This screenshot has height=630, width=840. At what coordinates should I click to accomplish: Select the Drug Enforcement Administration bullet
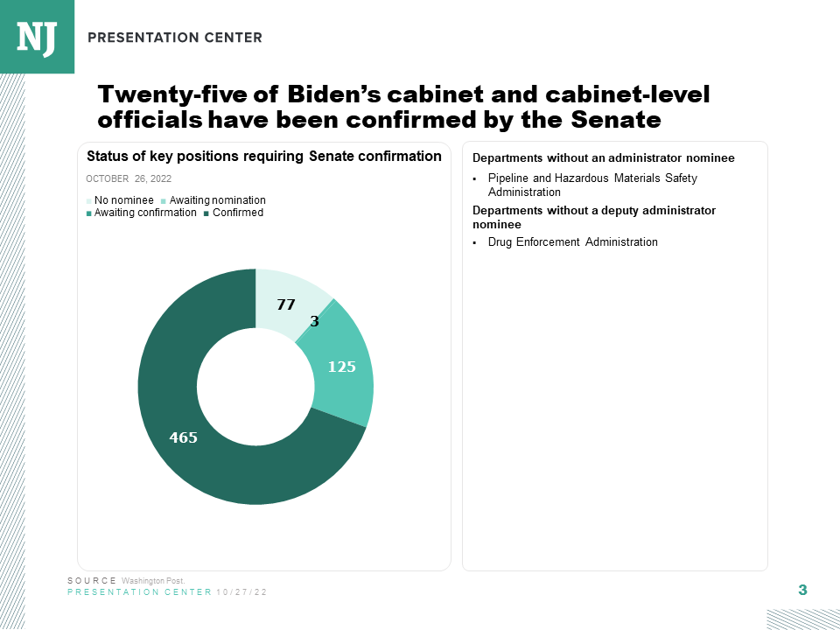point(572,242)
